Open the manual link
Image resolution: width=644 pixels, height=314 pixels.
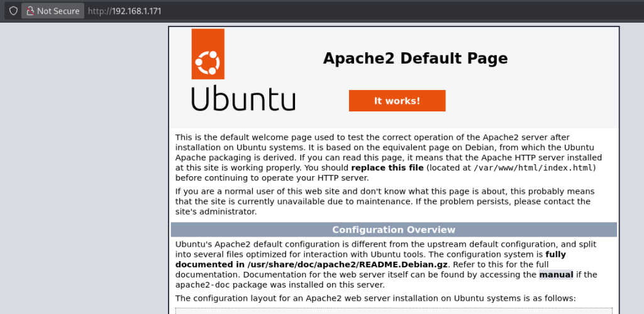pyautogui.click(x=556, y=274)
